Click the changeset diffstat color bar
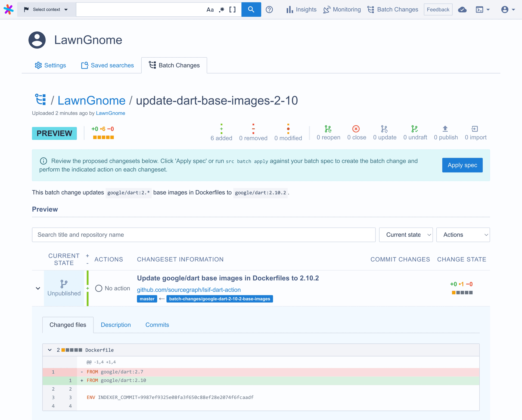The height and width of the screenshot is (420, 522). (462, 293)
